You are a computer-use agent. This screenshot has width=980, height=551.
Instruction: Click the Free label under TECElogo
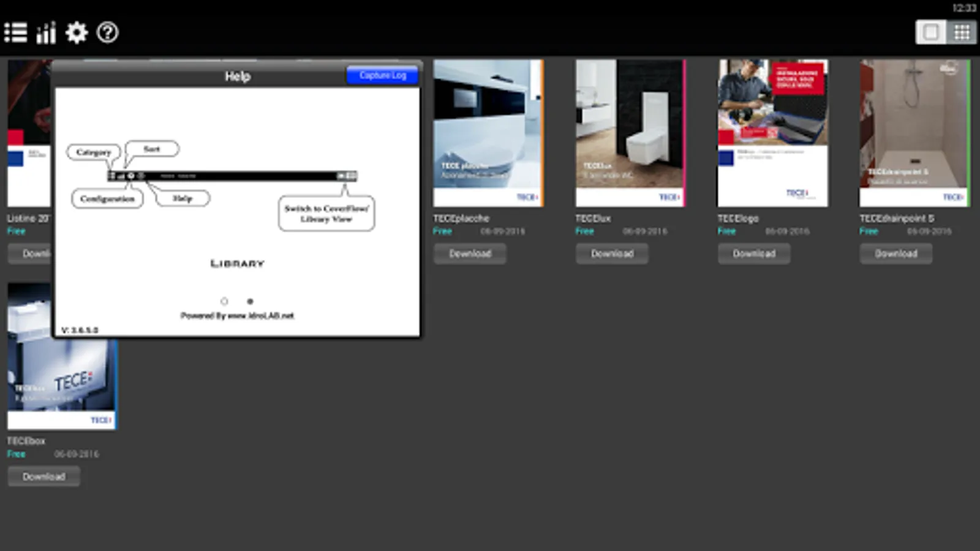tap(726, 231)
